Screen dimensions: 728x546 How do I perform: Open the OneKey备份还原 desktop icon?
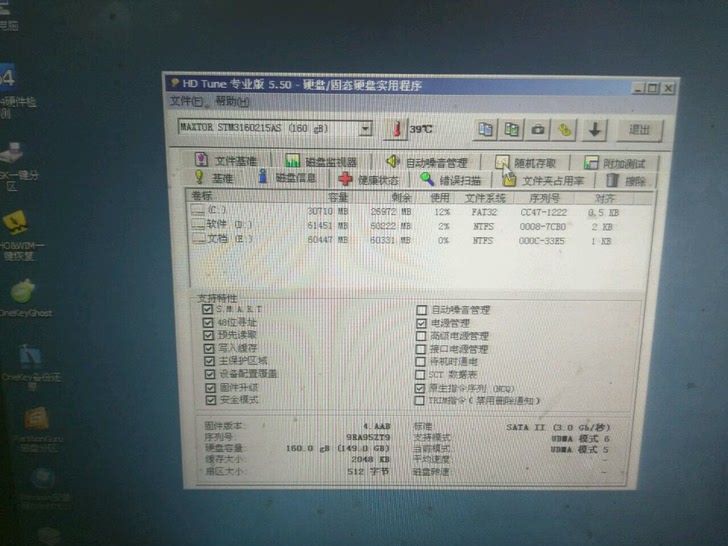[x=29, y=368]
